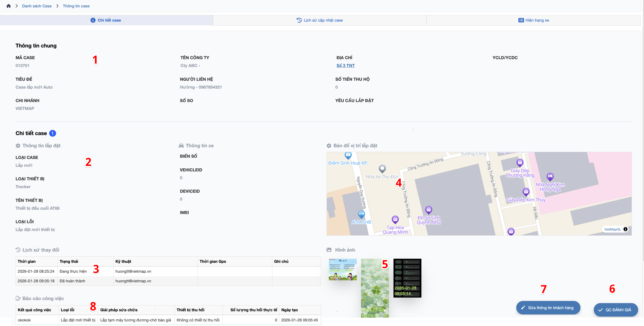644x326 pixels.
Task: Select the case code 012751
Action: point(22,65)
